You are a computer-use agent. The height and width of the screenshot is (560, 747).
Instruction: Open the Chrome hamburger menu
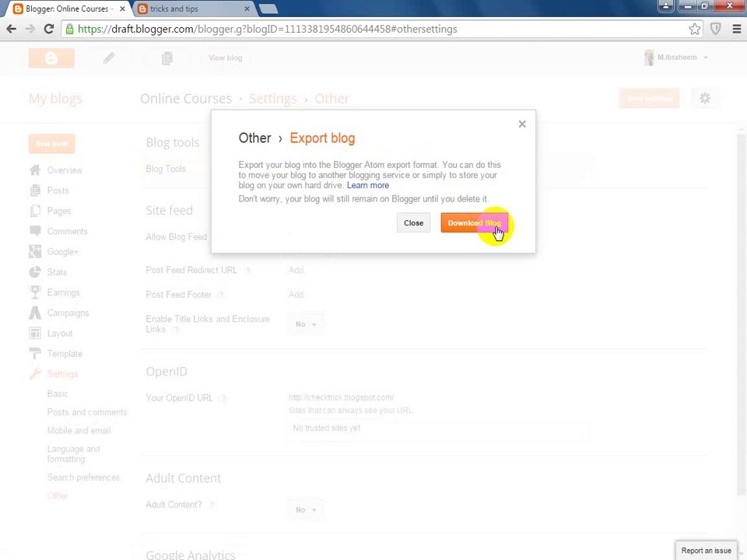tap(737, 29)
